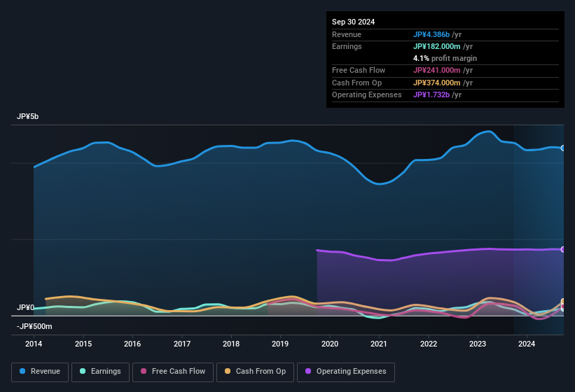Click the 2015 x-axis label

coord(83,344)
